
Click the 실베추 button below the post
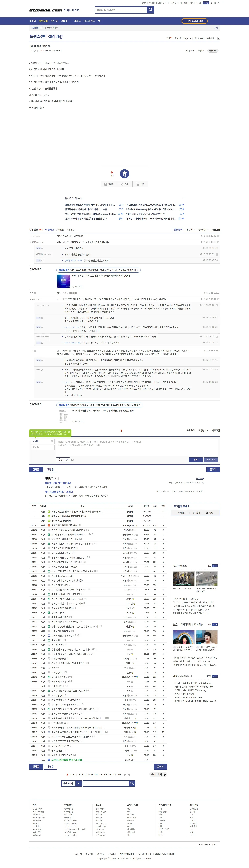[x=109, y=184]
